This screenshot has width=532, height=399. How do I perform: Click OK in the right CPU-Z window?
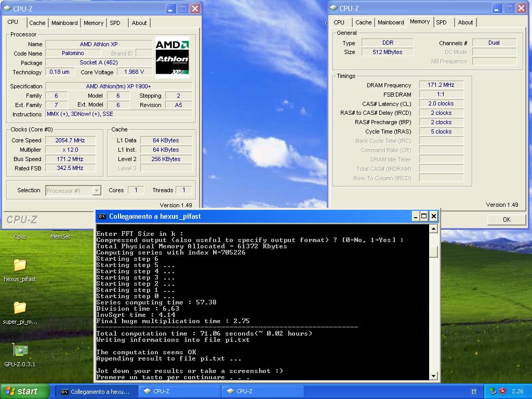507,220
